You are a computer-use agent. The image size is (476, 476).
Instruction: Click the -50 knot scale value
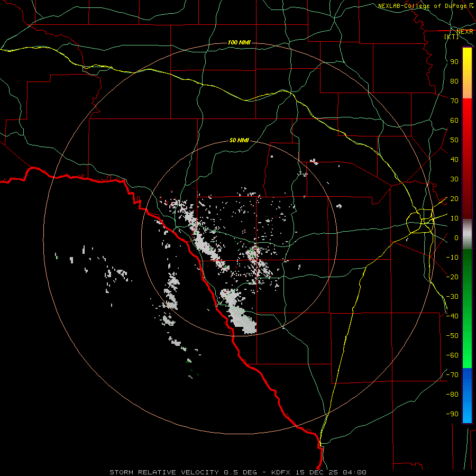click(x=452, y=336)
